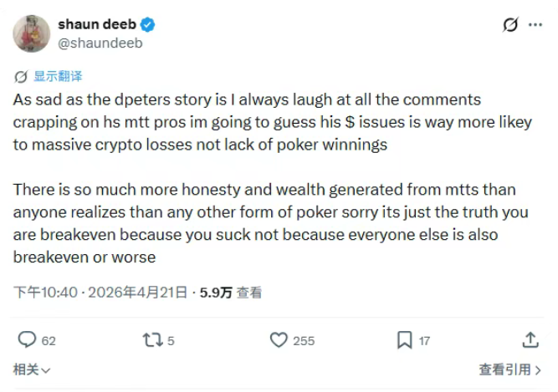Click the post timestamp 下午10:40

[x=46, y=293]
